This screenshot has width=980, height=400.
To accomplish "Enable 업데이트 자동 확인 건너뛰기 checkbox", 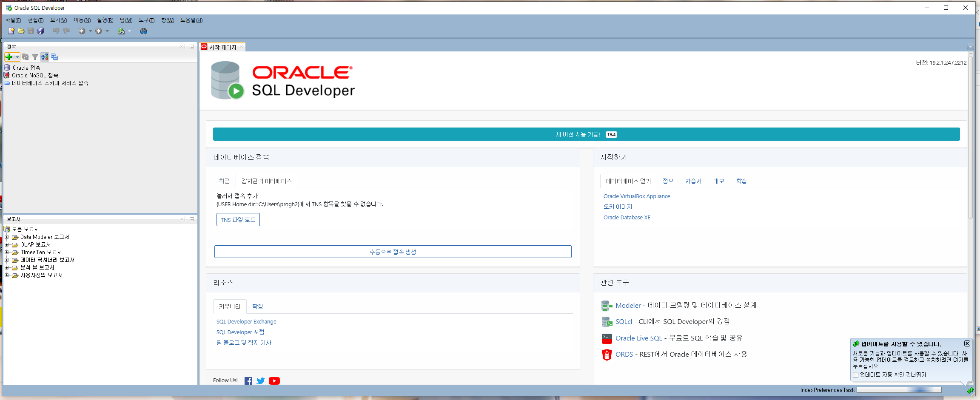I will click(x=856, y=375).
